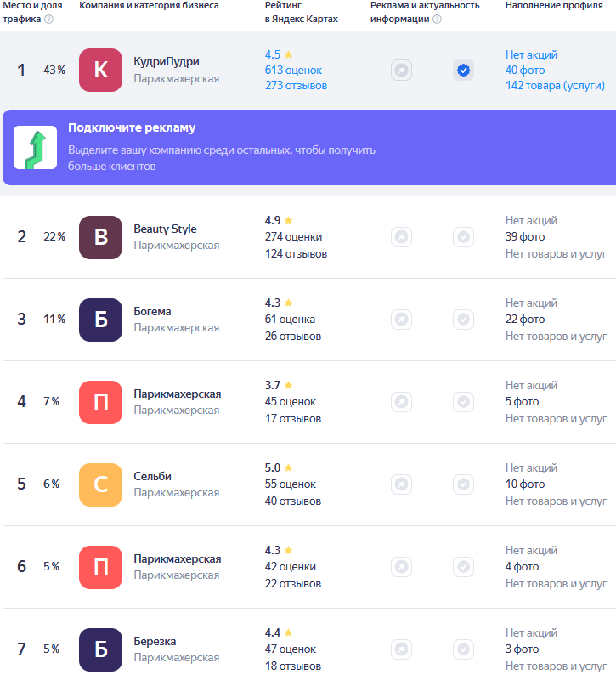Screen dimensions: 616x680
Task: Open the '40 фото' link
Action: click(525, 71)
